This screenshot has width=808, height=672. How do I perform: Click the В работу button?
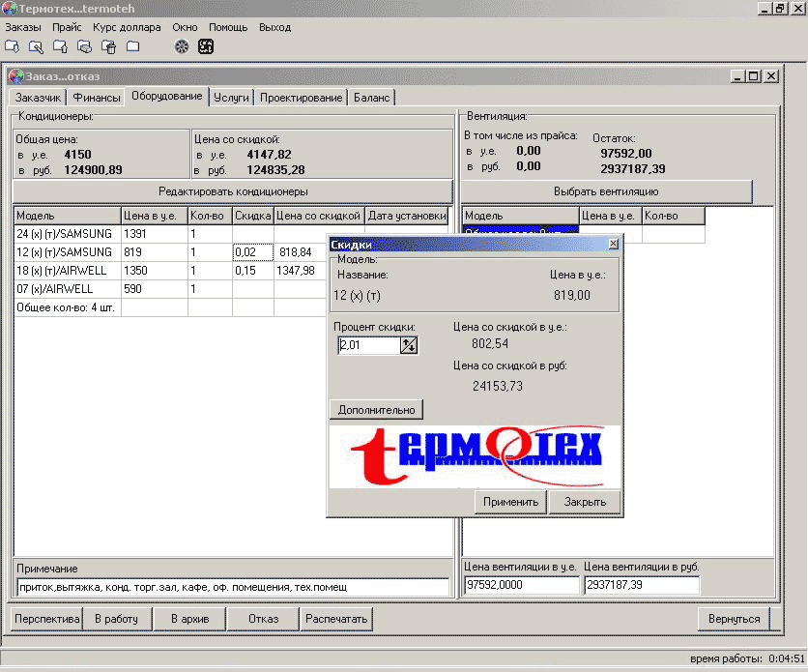pyautogui.click(x=116, y=619)
